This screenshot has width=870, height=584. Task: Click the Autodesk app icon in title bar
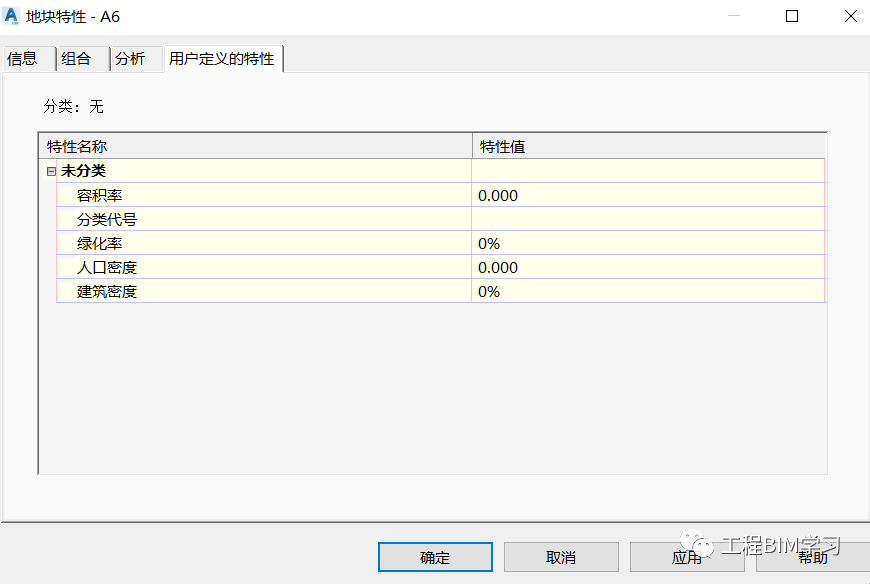pos(11,16)
